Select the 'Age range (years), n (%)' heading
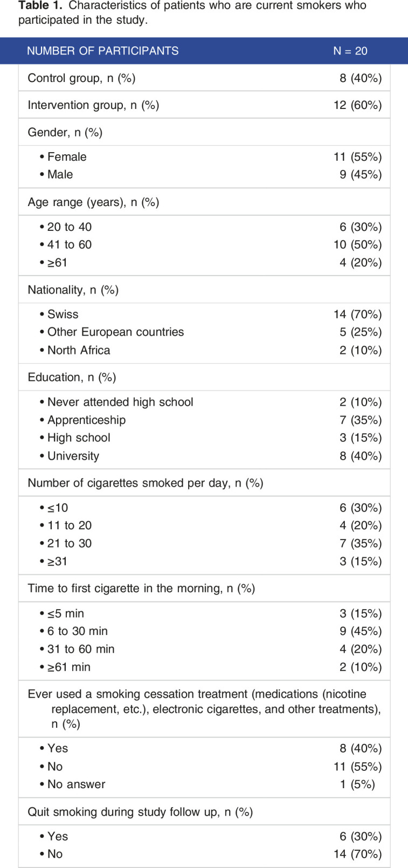The height and width of the screenshot is (868, 408). [93, 202]
